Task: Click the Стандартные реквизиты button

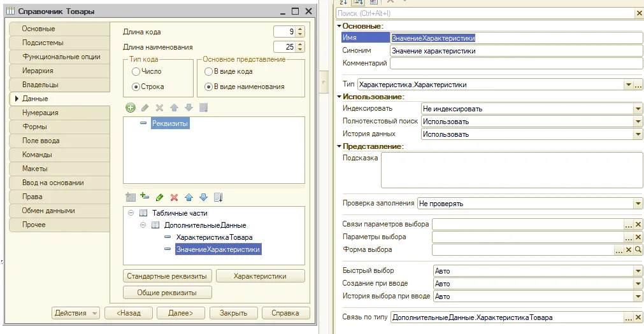Action: pos(167,276)
